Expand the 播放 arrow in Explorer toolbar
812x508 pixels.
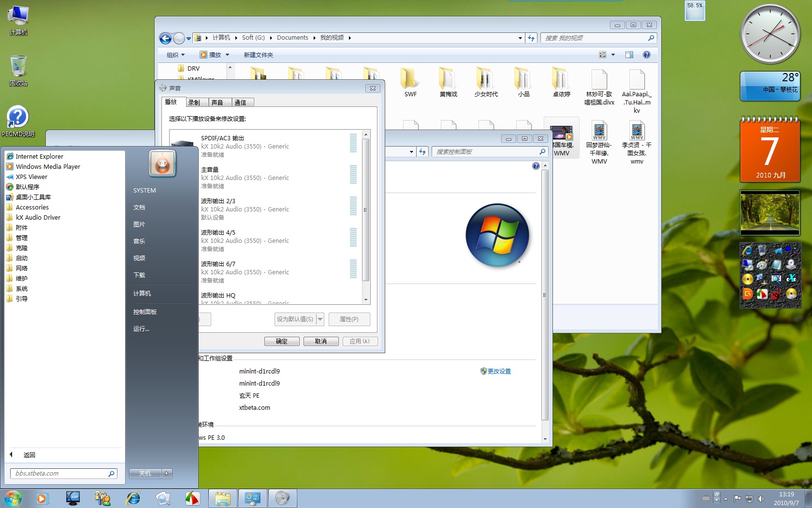click(x=227, y=55)
